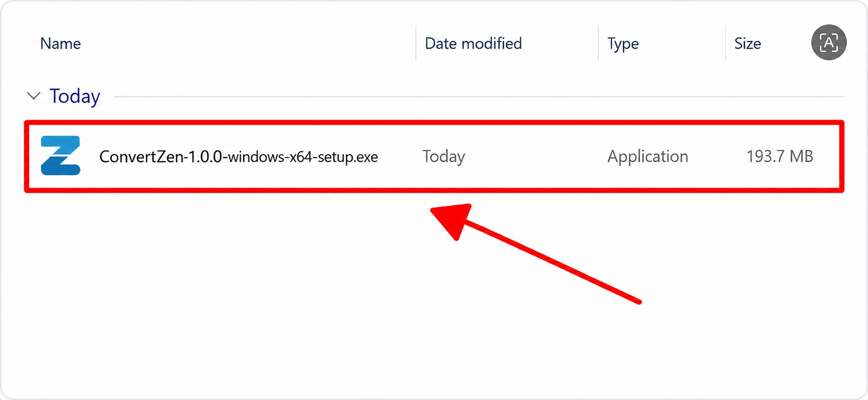This screenshot has width=868, height=400.
Task: Select the Today group heading label
Action: coord(75,96)
